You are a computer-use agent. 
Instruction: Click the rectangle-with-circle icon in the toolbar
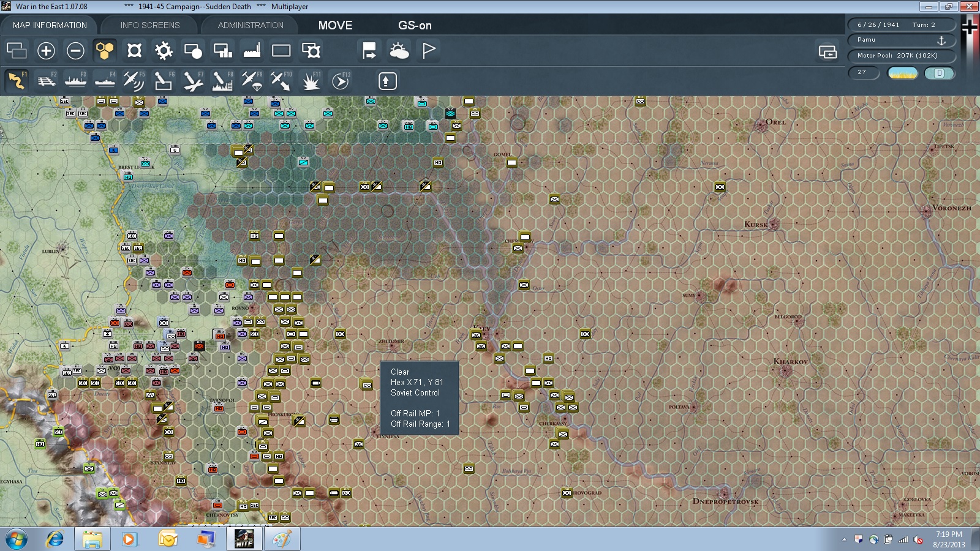pyautogui.click(x=193, y=50)
